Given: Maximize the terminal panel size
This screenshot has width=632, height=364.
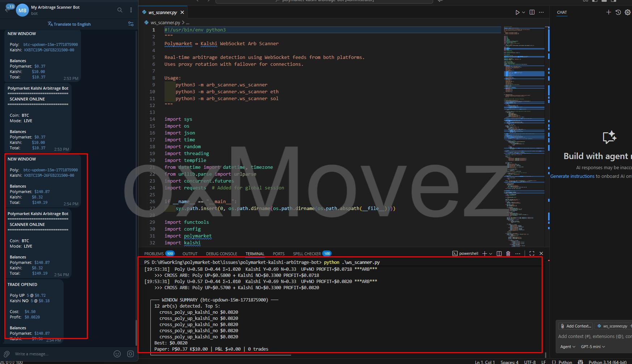Looking at the screenshot, I should (532, 253).
